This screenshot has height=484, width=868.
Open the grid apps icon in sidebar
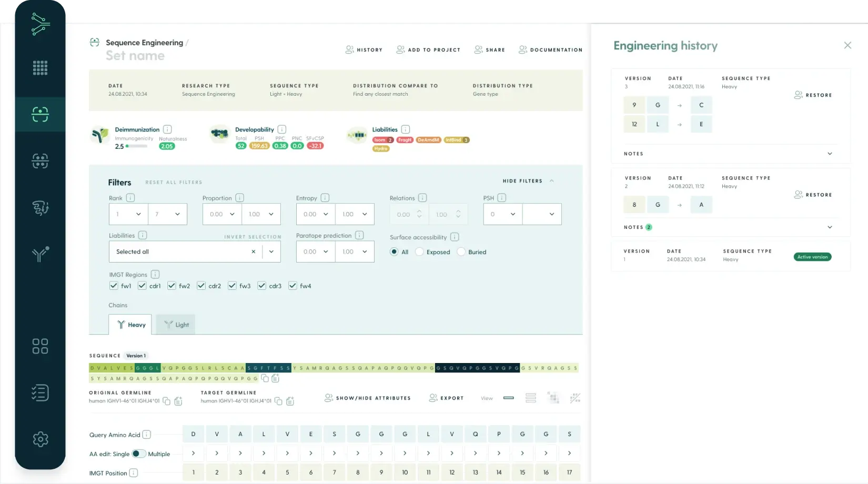[40, 68]
